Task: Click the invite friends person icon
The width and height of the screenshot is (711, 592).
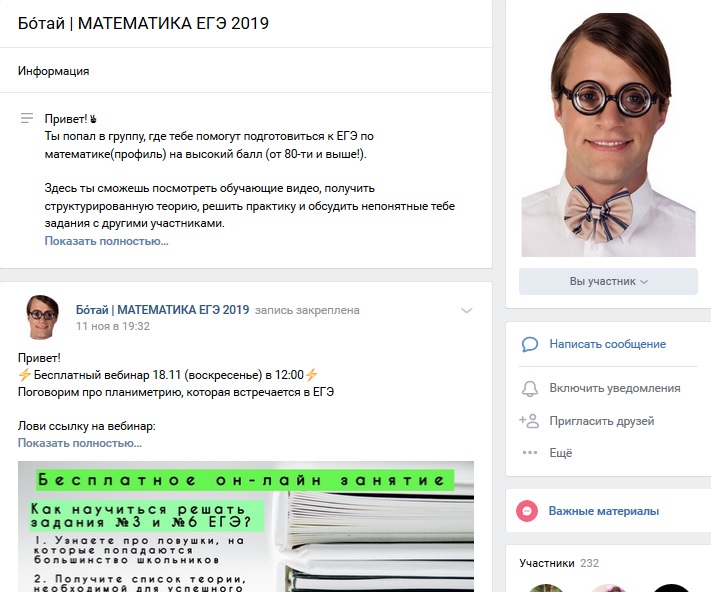Action: 529,421
